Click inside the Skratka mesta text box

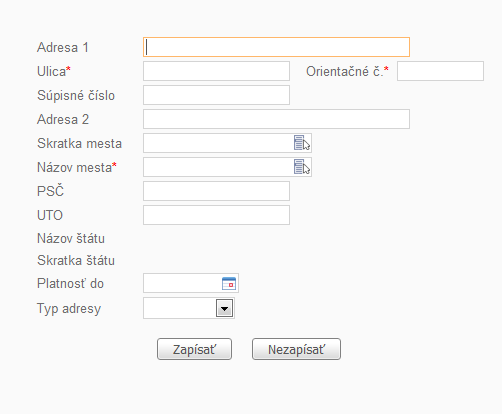(218, 143)
